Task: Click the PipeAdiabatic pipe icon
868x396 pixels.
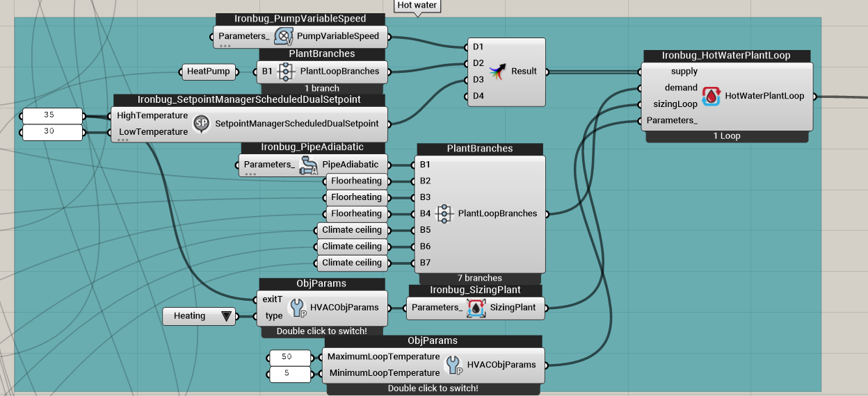Action: point(308,165)
